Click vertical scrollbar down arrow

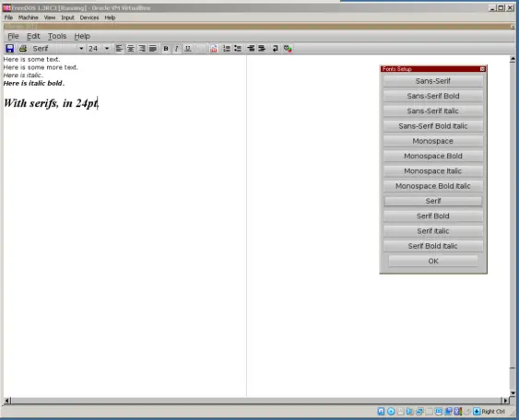tap(513, 393)
